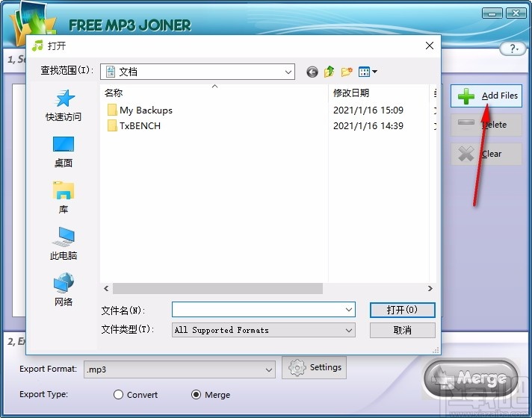532x418 pixels.
Task: Click the big Merge button
Action: [471, 378]
